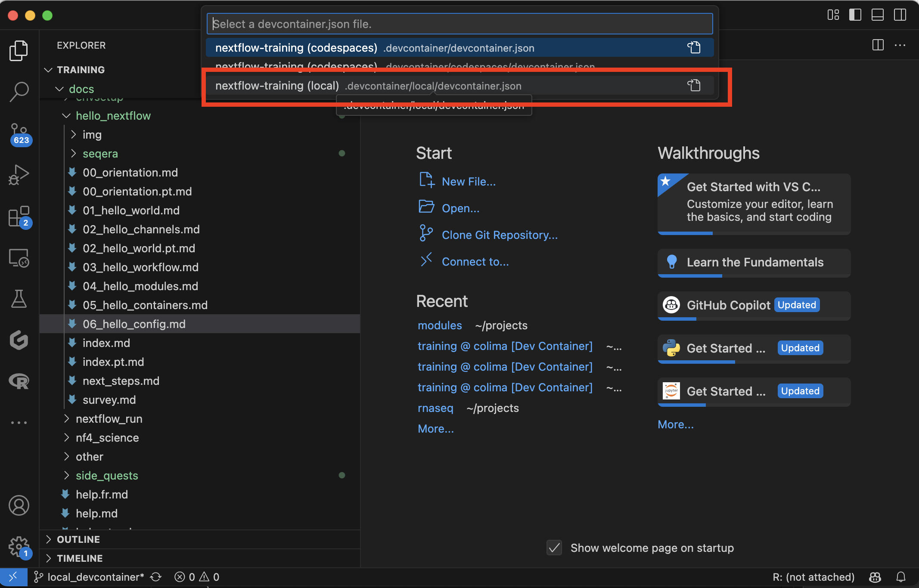Viewport: 919px width, 588px height.
Task: Click Open... link under Start
Action: [460, 208]
